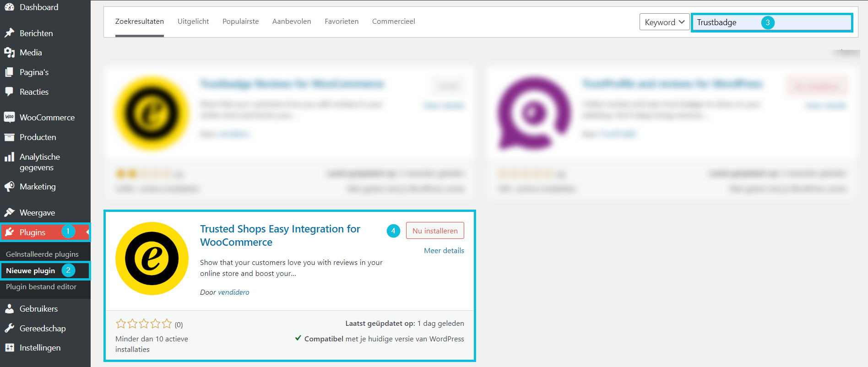Viewport: 868px width, 367px height.
Task: Click the Producten archive icon
Action: (x=9, y=137)
